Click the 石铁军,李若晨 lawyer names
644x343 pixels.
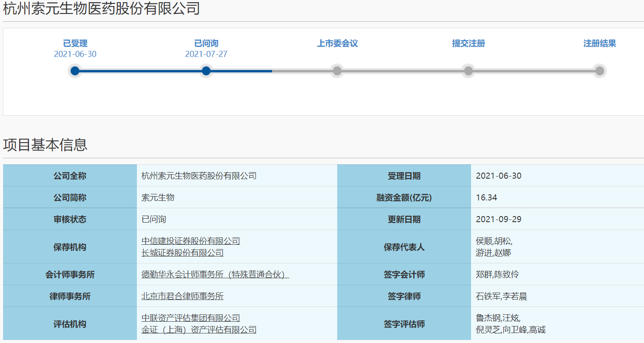(501, 296)
